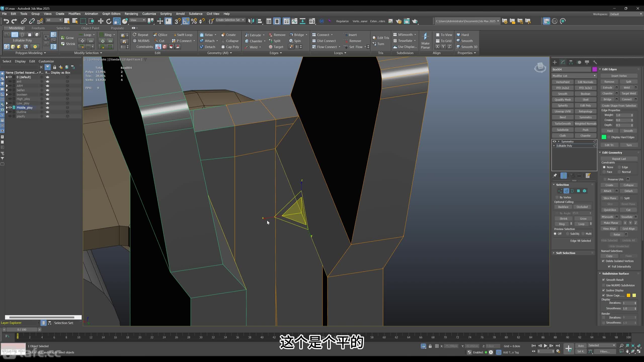Screen dimensions: 644x362
Task: Open the Modifier List dropdown
Action: coord(574,76)
